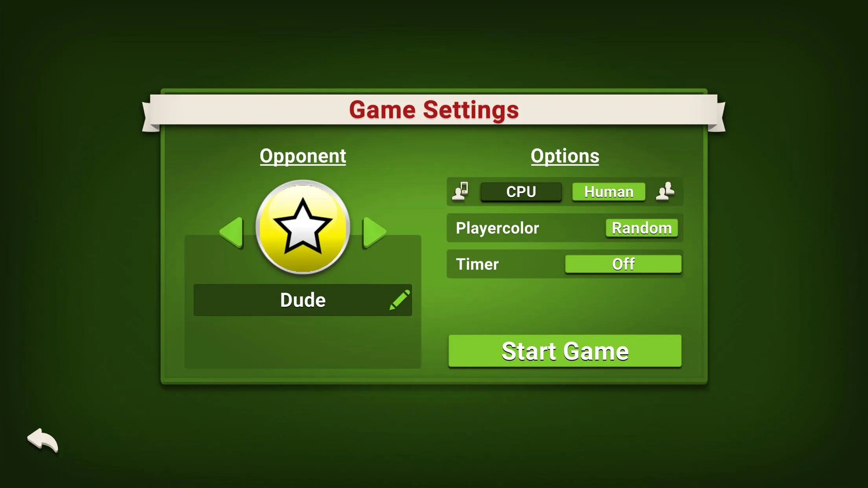Expand the Playercolor Random dropdown
The width and height of the screenshot is (868, 488).
(642, 228)
